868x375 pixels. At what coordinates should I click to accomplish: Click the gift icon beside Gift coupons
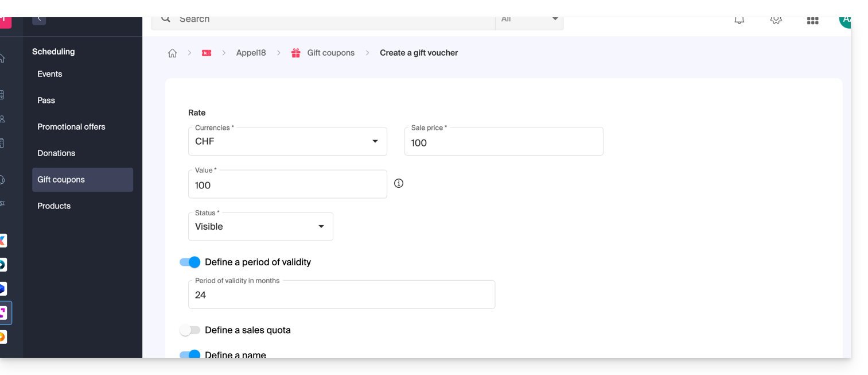click(296, 53)
